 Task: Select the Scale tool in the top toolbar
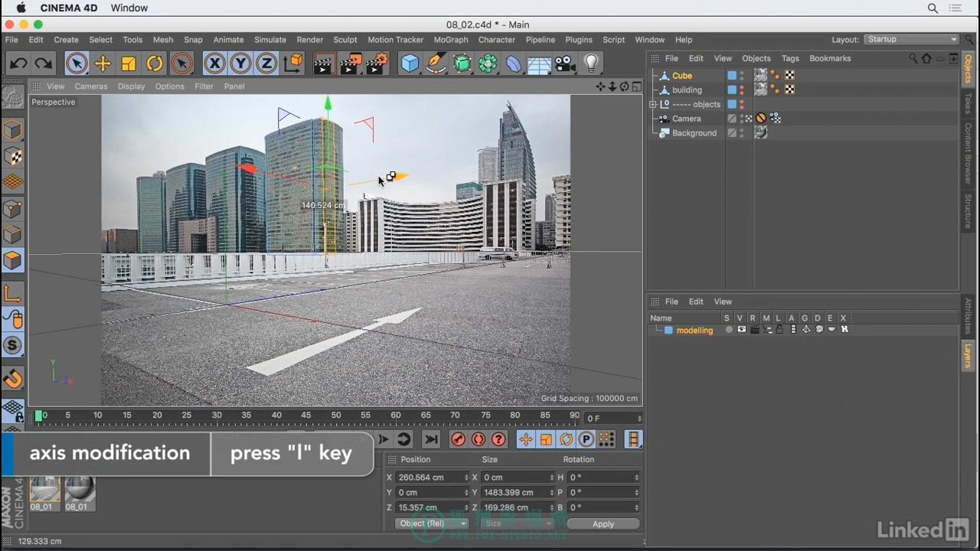(129, 64)
